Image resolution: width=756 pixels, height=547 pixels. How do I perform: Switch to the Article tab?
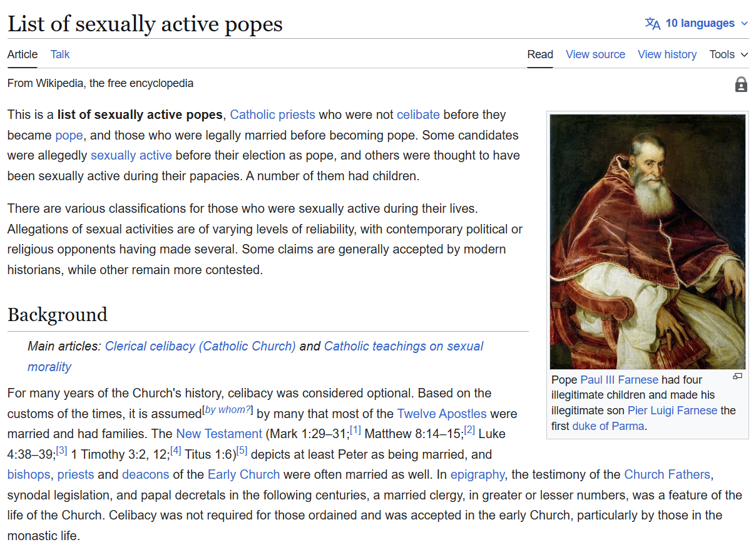click(23, 54)
